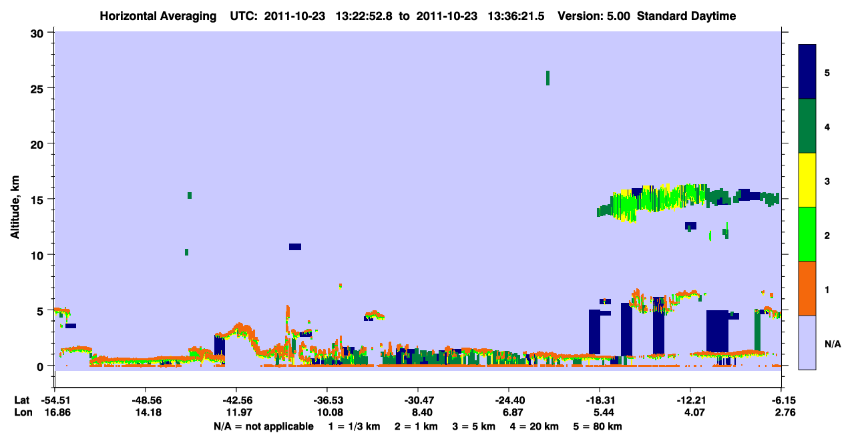
Task: Click the y-axis tick label 30
Action: (39, 33)
